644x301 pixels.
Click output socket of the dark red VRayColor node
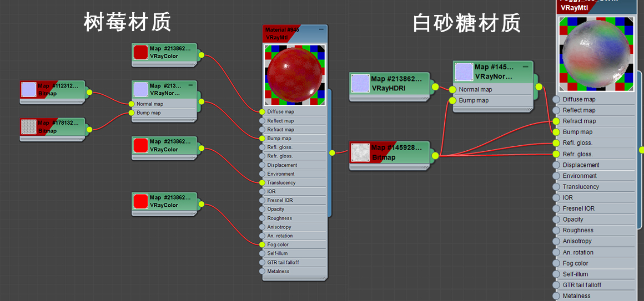pos(201,55)
